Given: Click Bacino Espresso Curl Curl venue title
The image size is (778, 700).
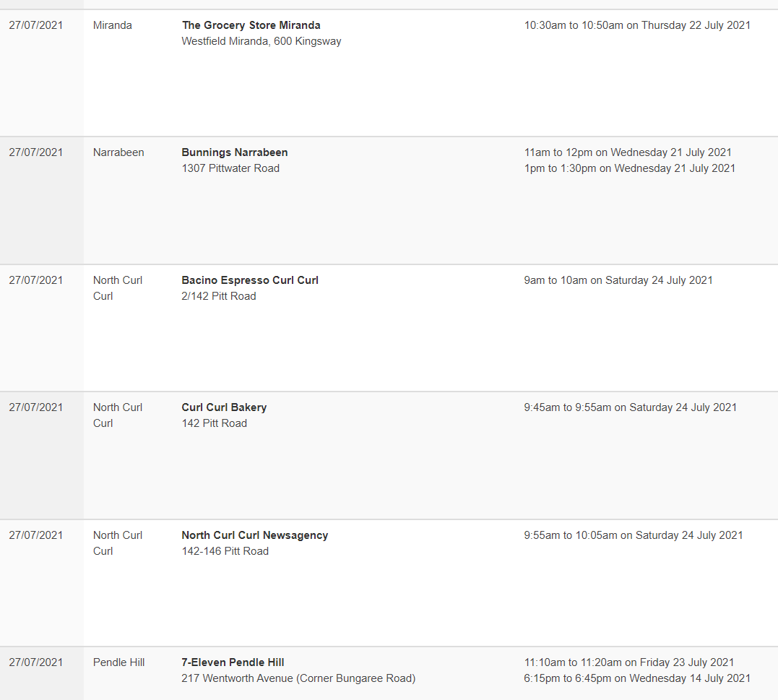Looking at the screenshot, I should (x=250, y=280).
